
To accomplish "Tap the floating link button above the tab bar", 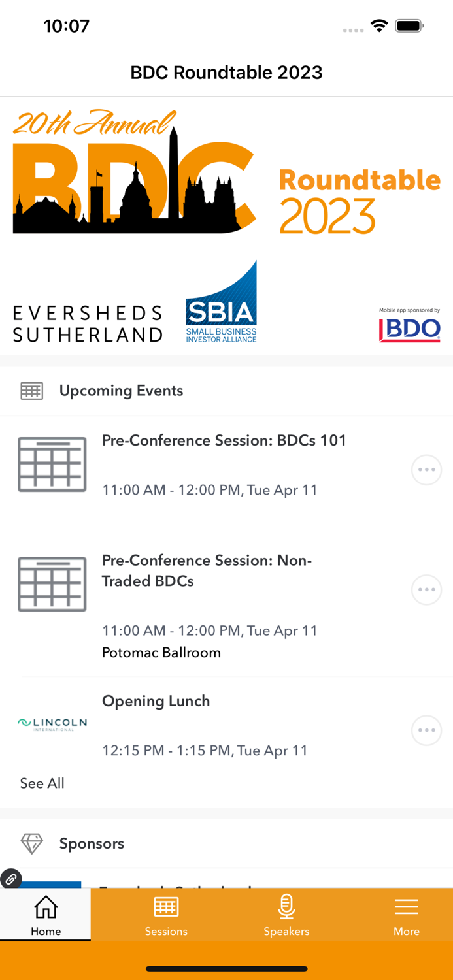I will tap(11, 879).
